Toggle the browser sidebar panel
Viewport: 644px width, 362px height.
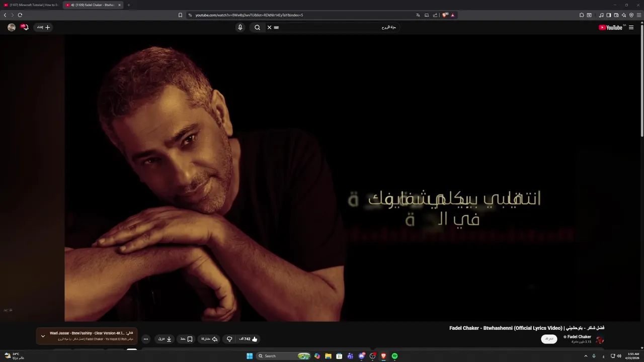tap(609, 15)
